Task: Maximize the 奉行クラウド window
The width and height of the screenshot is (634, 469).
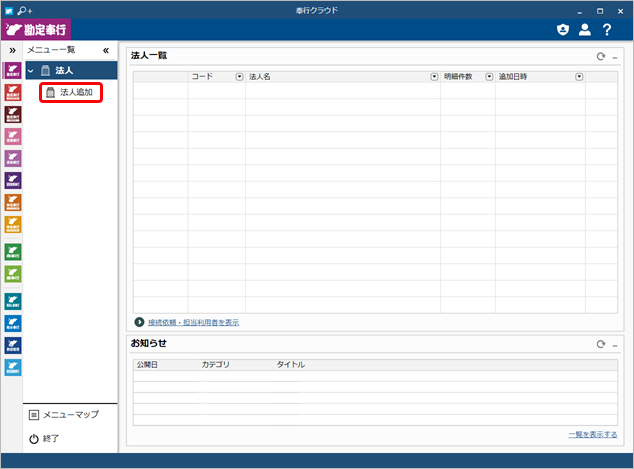Action: [600, 11]
